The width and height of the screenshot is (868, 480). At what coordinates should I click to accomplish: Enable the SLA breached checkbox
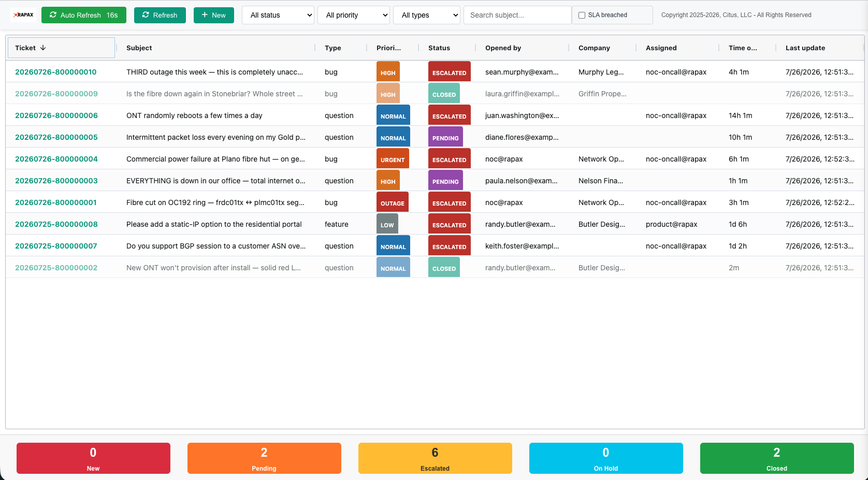pos(582,15)
